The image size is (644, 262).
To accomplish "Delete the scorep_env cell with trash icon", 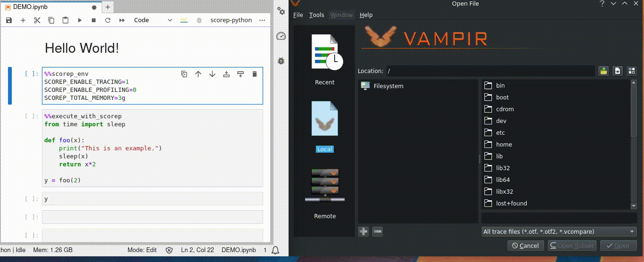I will 255,74.
